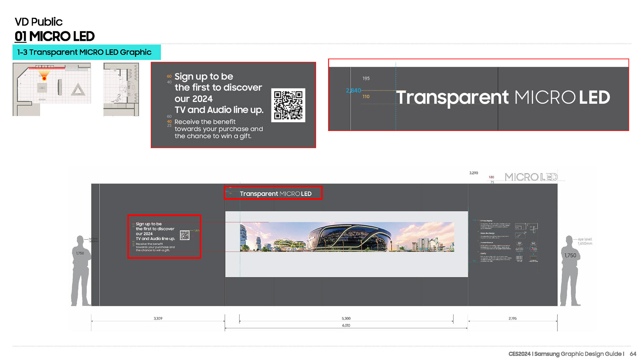Screen dimensions: 644x362
Task: Click the '195' dimension label
Action: point(366,78)
